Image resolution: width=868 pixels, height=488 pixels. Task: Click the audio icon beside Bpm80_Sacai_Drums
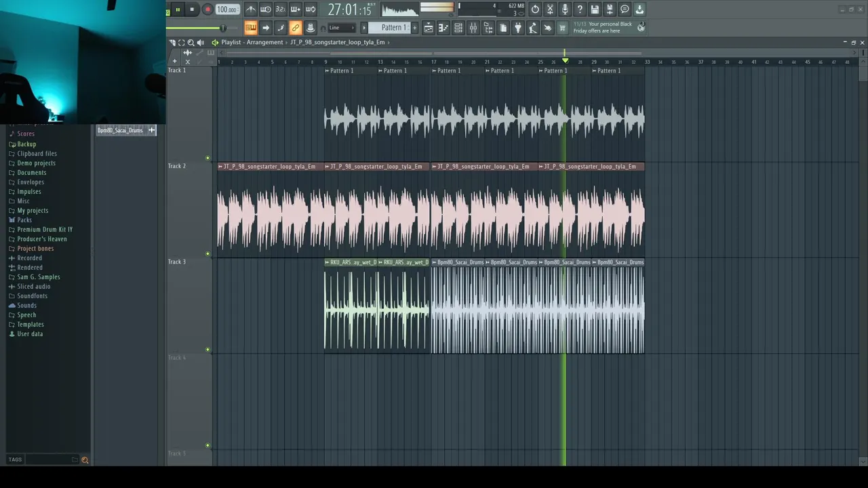coord(152,130)
